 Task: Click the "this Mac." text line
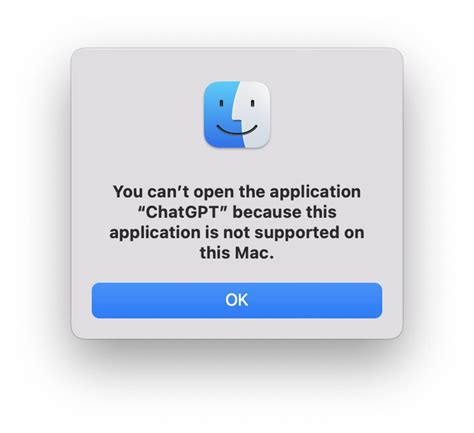pos(237,253)
